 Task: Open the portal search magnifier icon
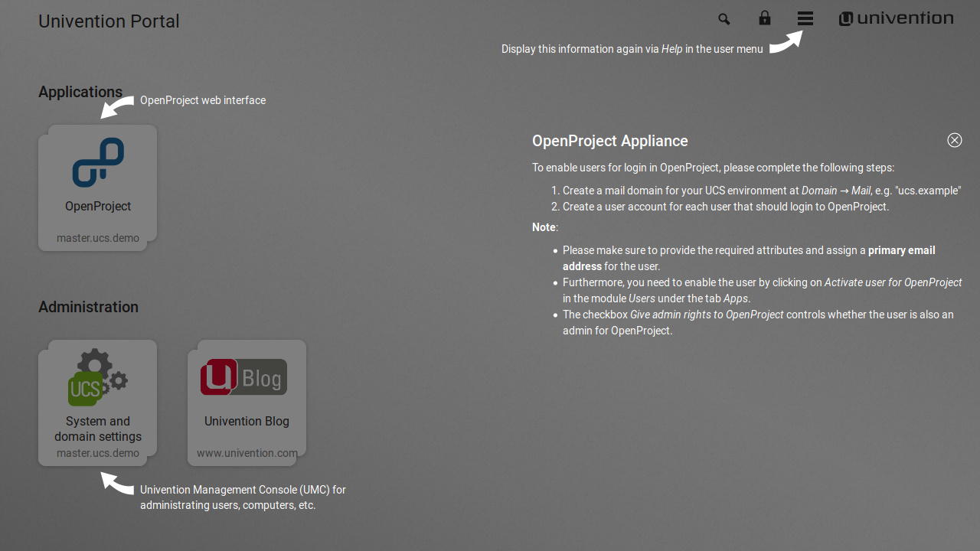[x=724, y=19]
